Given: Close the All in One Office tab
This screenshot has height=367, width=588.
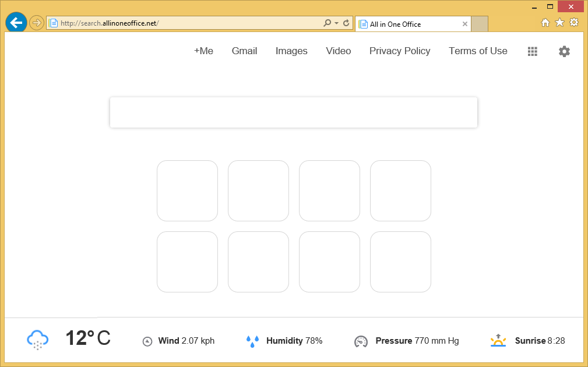Looking at the screenshot, I should click(x=464, y=24).
